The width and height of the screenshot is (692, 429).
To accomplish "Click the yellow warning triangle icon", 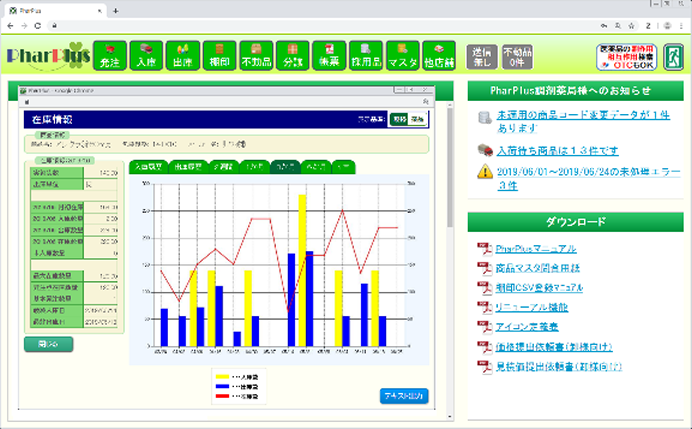I will click(x=485, y=171).
